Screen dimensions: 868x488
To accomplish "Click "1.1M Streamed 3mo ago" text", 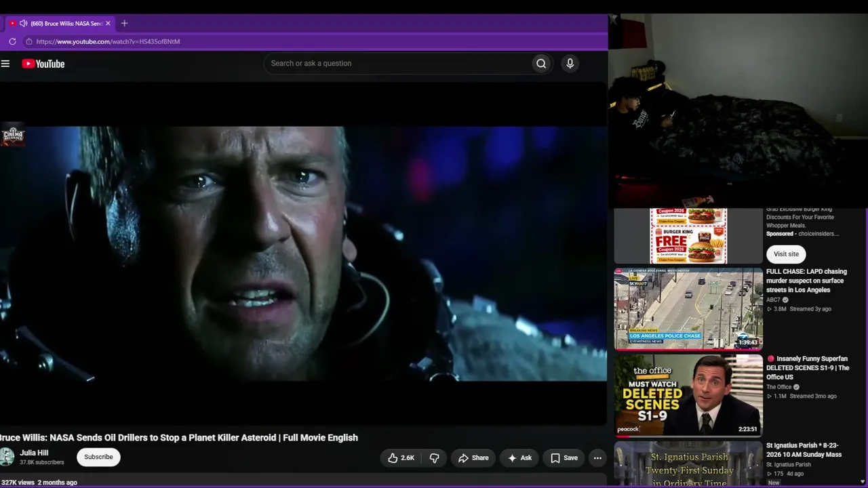I will 802,396.
